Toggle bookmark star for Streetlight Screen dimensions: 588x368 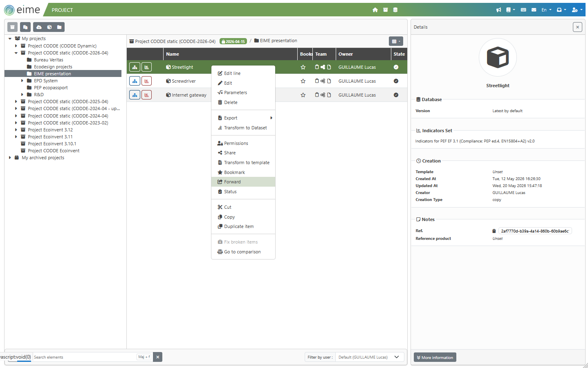303,67
